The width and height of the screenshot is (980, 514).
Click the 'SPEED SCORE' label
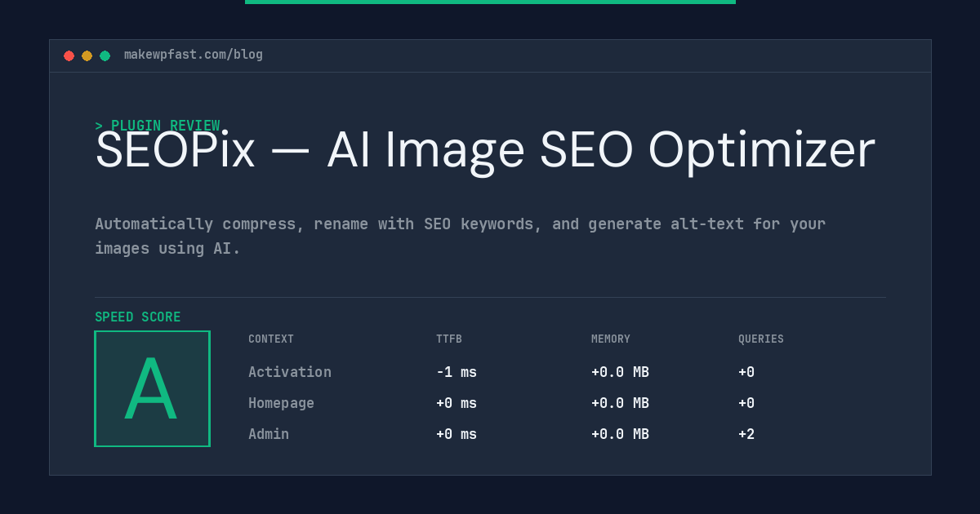coord(138,317)
